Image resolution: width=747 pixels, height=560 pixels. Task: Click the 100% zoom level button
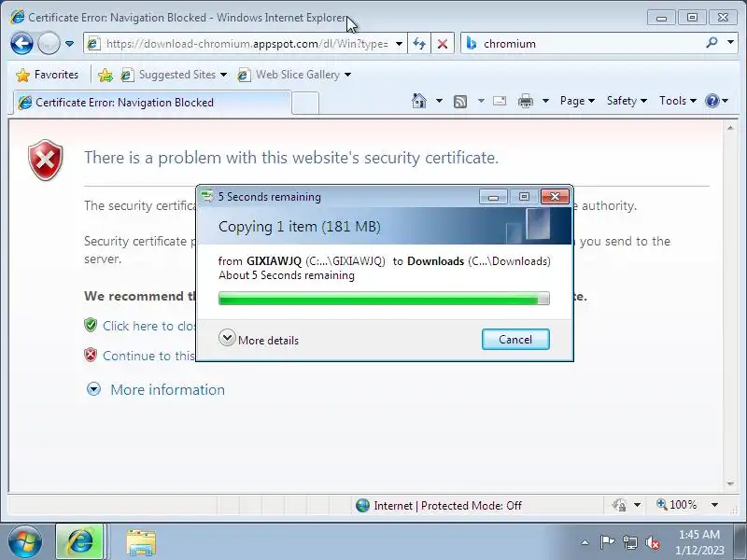click(x=676, y=505)
